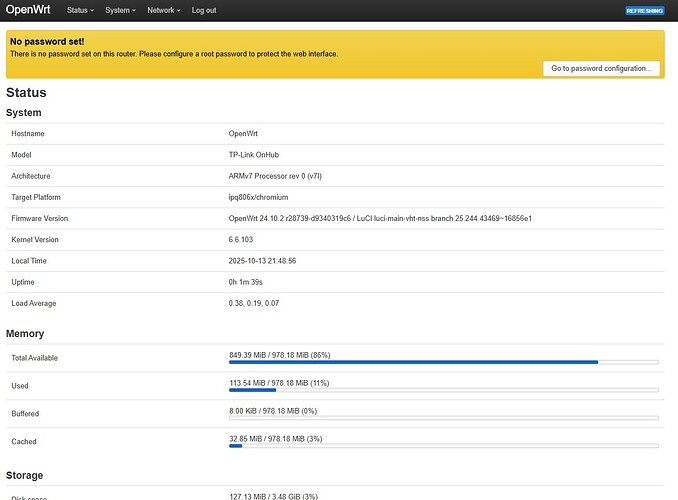Click the Buffered memory progress bar

point(443,417)
